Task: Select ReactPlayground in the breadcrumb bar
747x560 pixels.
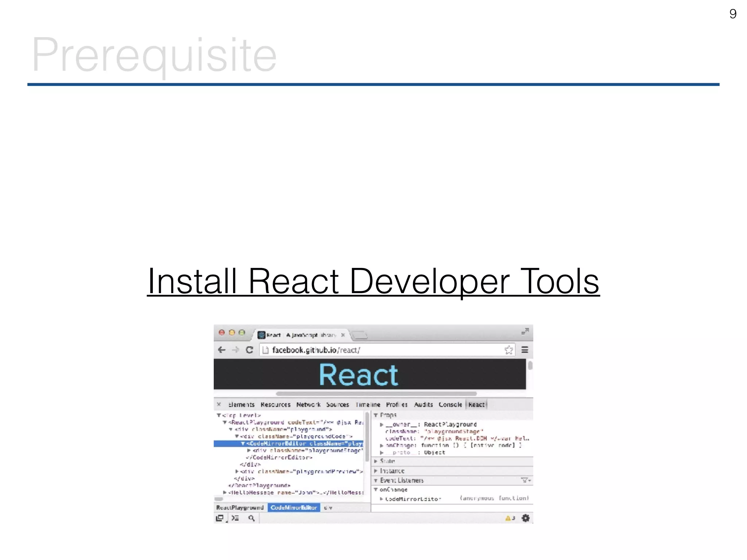Action: click(240, 507)
